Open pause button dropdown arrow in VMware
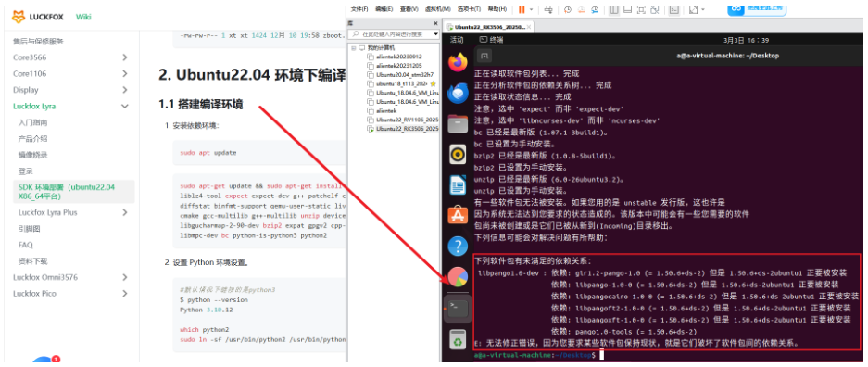Viewport: 868px width, 367px height. tap(532, 9)
